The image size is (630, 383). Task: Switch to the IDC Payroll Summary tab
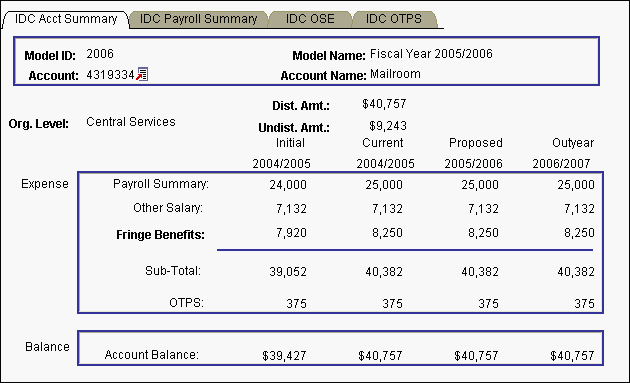click(198, 19)
